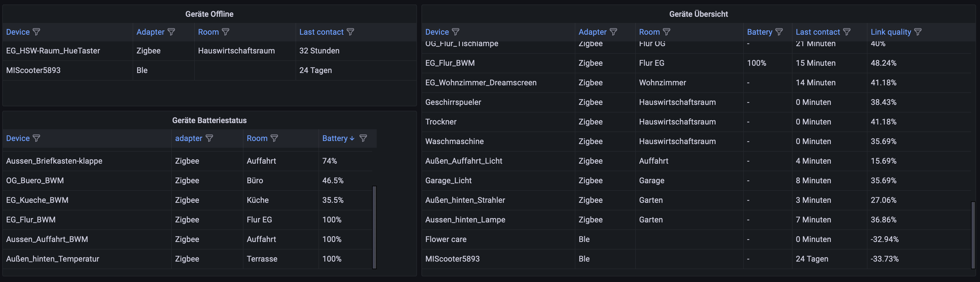Sort Geräte Offline by Last contact header
Screen dimensions: 980x282
[321, 32]
